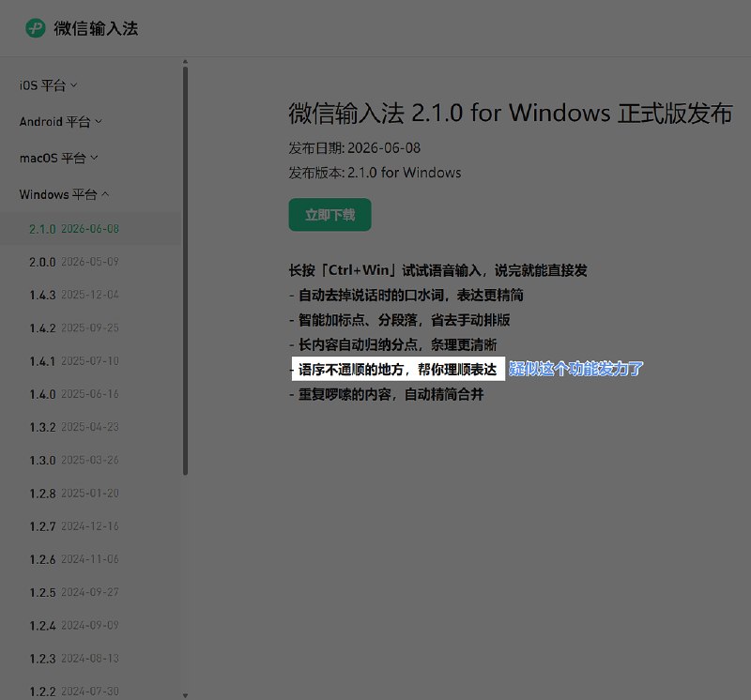Click the 长按「Ctrl+Win」试试语音输入 line
The width and height of the screenshot is (751, 700).
click(437, 270)
